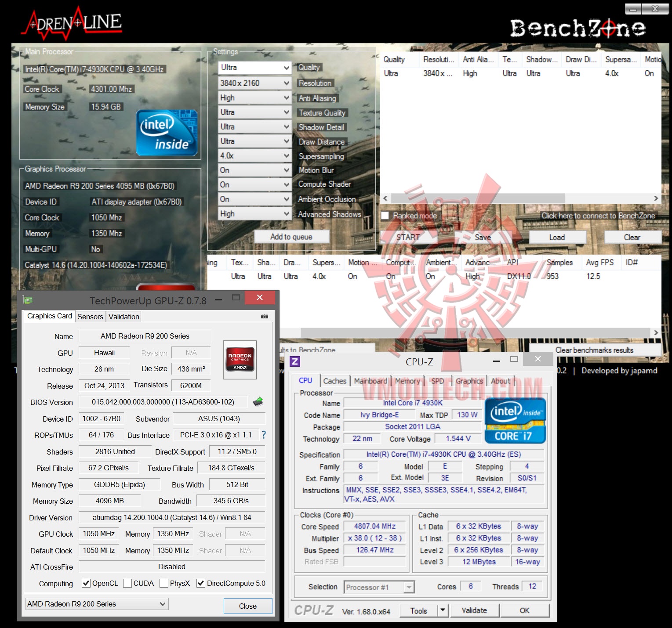Uncheck the DirectCompute 5.0 checkbox
The image size is (672, 628).
tap(201, 583)
